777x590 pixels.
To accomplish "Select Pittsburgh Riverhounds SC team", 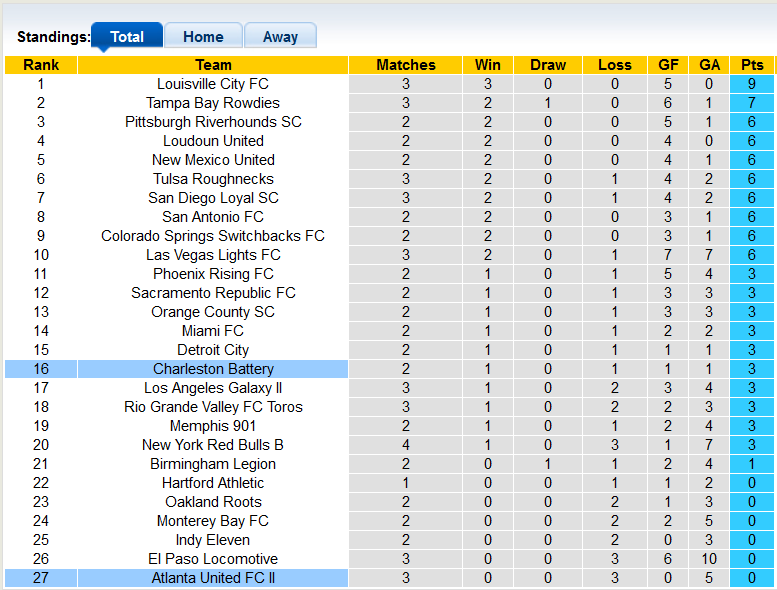I will click(213, 122).
